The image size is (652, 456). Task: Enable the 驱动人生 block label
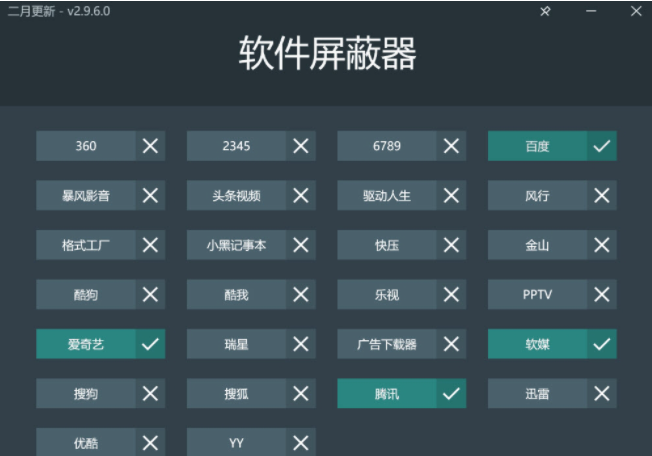387,195
